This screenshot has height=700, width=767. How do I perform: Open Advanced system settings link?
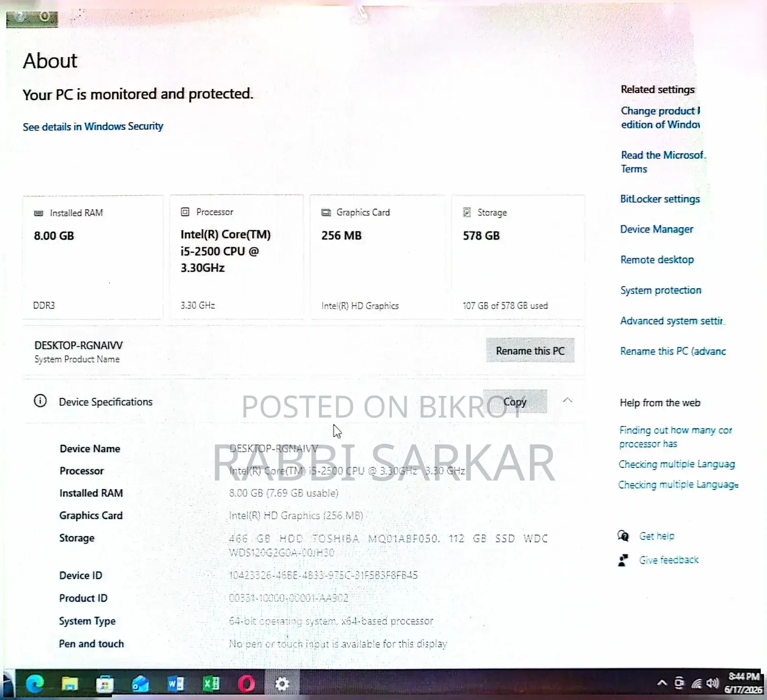pos(673,321)
